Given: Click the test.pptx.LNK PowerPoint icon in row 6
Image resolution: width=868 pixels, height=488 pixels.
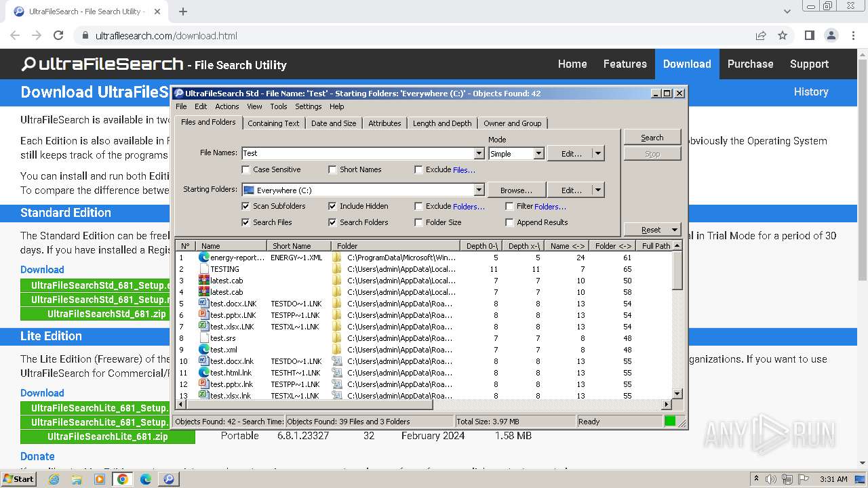Looking at the screenshot, I should pyautogui.click(x=203, y=315).
